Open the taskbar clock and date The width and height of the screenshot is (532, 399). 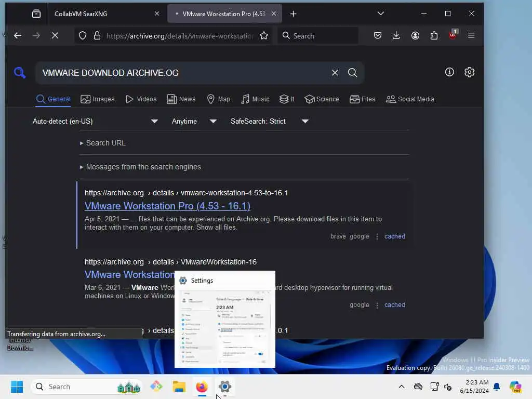474,387
